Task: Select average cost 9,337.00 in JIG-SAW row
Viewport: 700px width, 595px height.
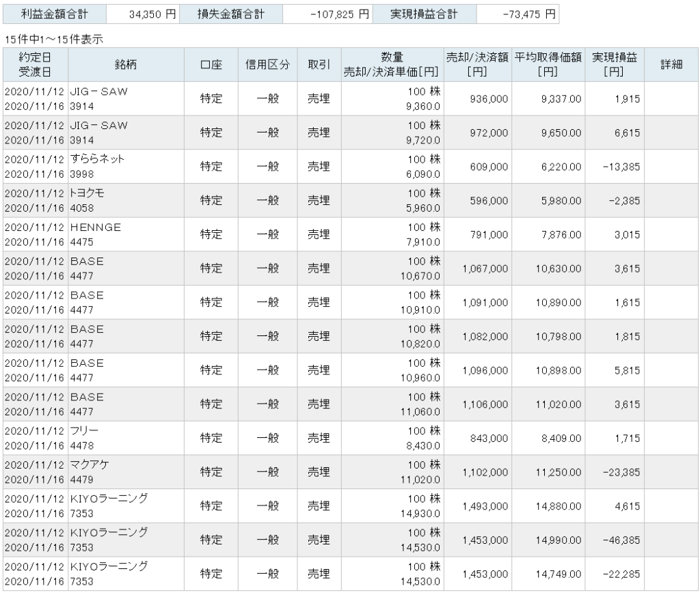Action: (x=561, y=99)
